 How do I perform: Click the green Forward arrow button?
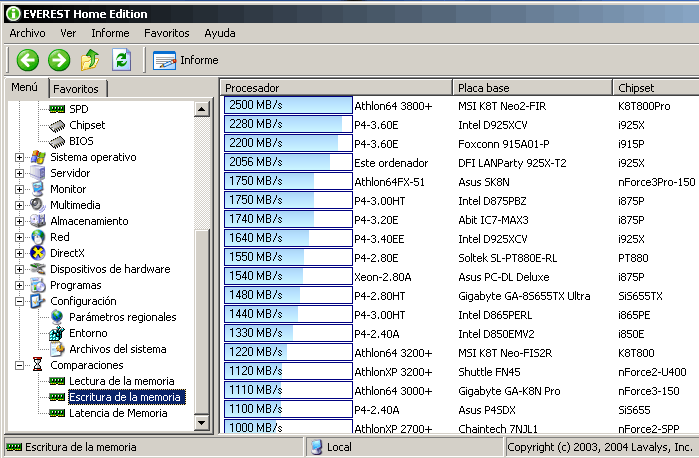tap(59, 60)
